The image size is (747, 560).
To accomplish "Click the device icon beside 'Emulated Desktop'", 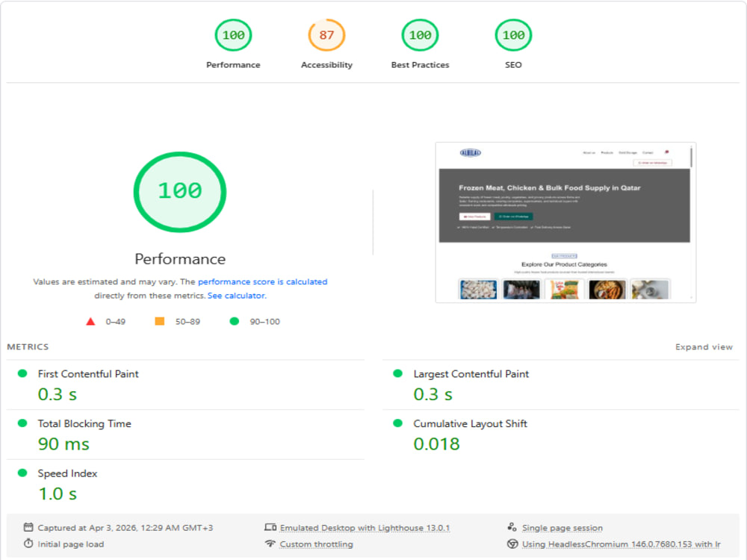I will [270, 527].
